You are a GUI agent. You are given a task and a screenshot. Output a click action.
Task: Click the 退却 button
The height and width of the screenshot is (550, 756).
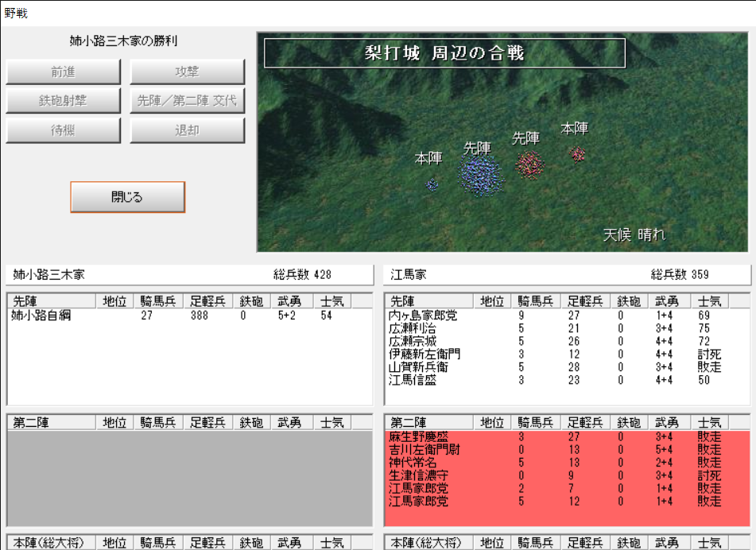(188, 130)
